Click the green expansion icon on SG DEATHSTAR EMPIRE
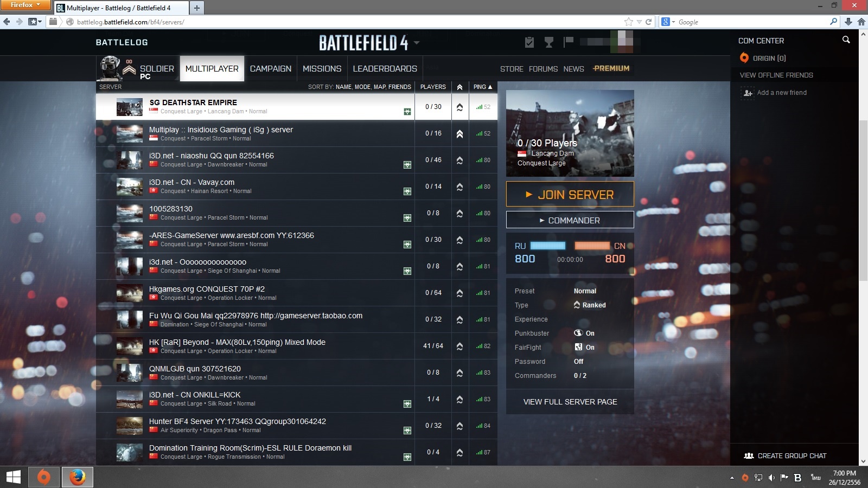The width and height of the screenshot is (868, 488). pyautogui.click(x=407, y=112)
